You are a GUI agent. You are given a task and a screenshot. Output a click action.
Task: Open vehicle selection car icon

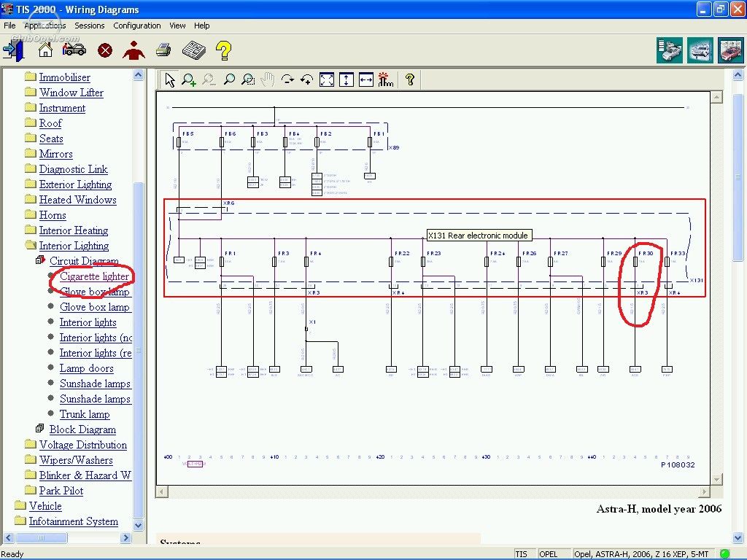coord(75,50)
